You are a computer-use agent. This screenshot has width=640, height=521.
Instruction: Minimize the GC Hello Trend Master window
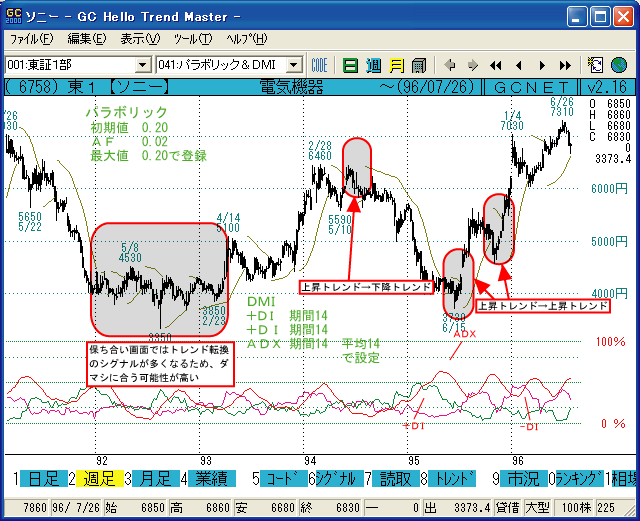(577, 17)
